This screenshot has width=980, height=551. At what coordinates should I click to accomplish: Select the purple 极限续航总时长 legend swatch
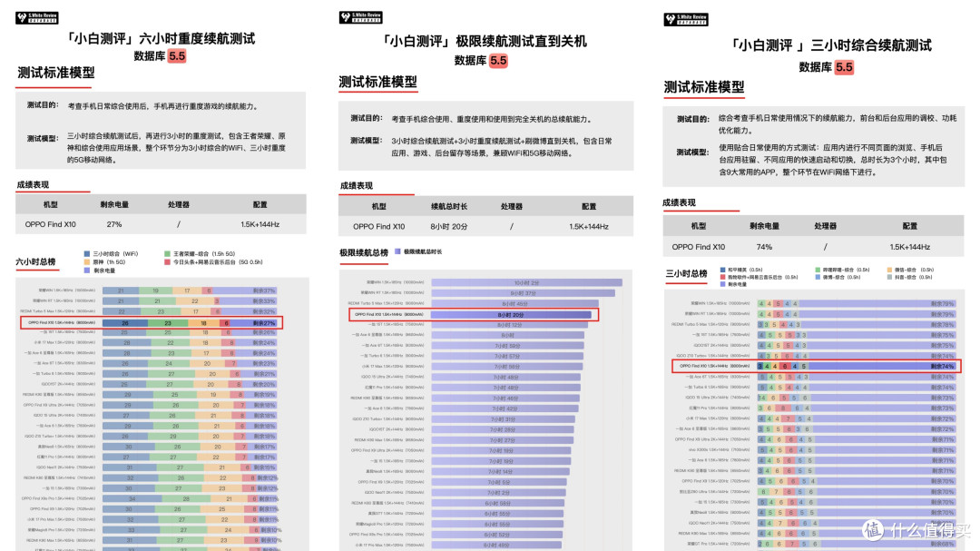coord(397,251)
